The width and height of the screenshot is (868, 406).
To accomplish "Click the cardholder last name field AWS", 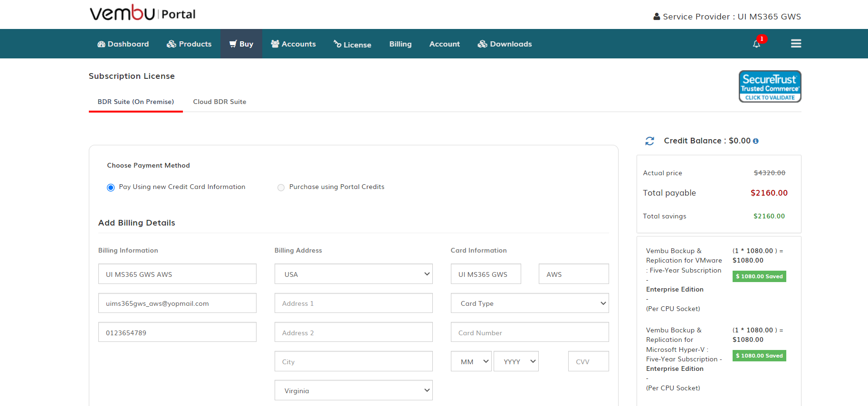I will coord(573,274).
